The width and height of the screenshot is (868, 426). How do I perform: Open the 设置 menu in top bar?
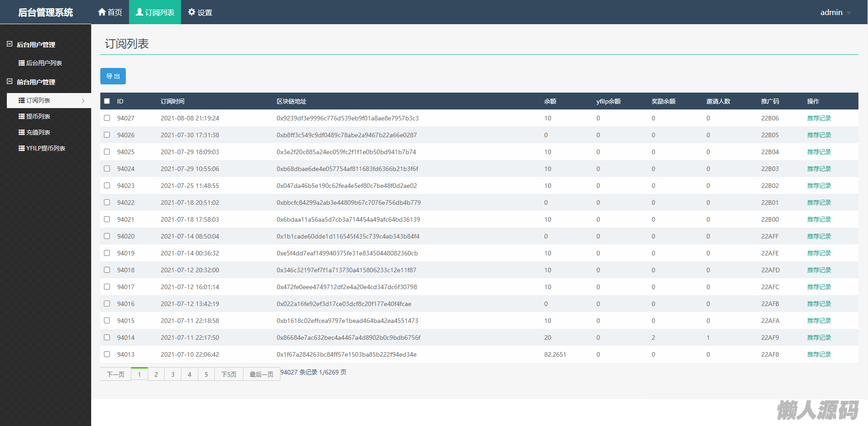pos(200,12)
